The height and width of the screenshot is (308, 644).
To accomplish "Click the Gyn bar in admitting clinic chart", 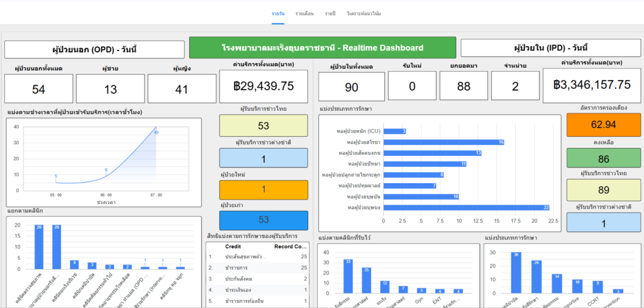I will pos(421,290).
